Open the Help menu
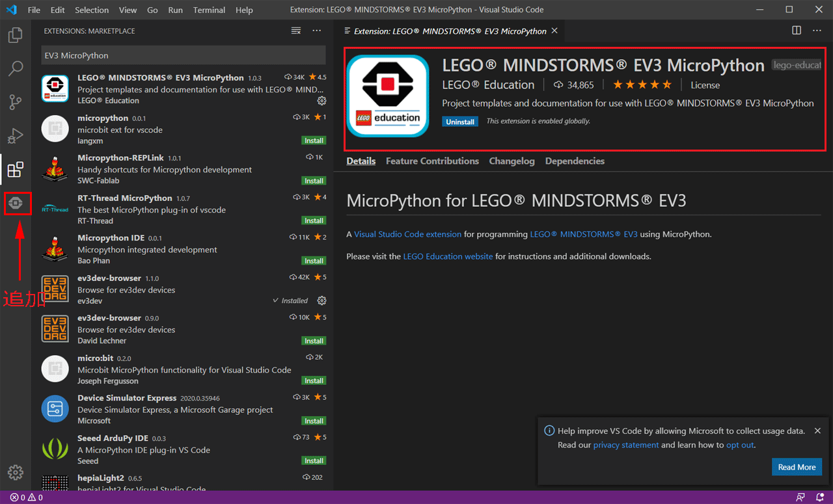The height and width of the screenshot is (504, 833). coord(244,10)
